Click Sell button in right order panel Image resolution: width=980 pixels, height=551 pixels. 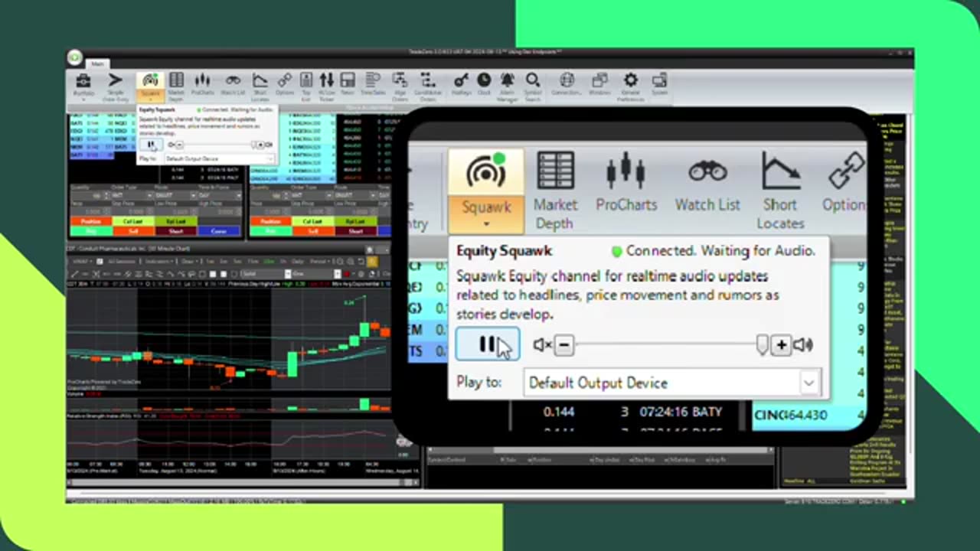pyautogui.click(x=313, y=231)
